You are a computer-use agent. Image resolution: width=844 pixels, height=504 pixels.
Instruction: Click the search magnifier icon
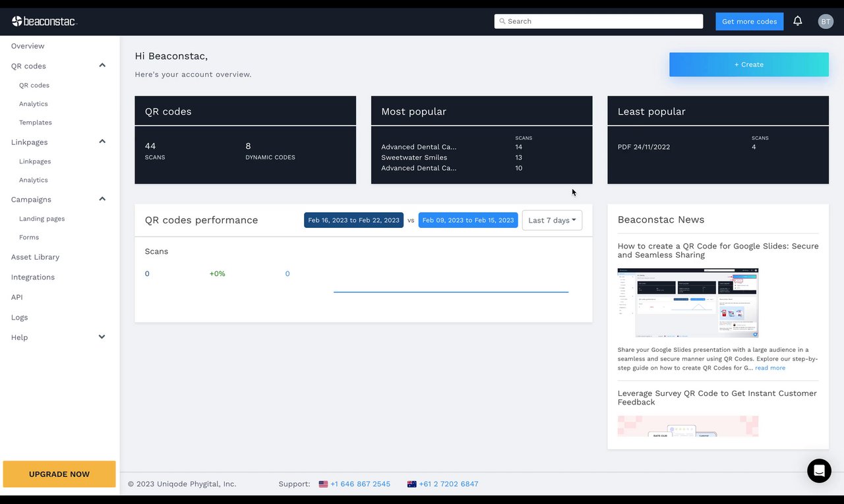pos(502,21)
